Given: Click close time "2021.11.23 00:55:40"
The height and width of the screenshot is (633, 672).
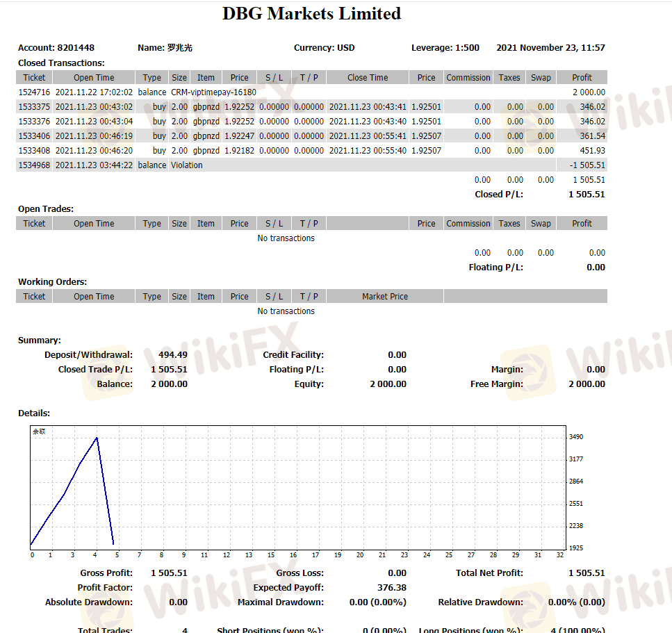Looking at the screenshot, I should tap(368, 150).
